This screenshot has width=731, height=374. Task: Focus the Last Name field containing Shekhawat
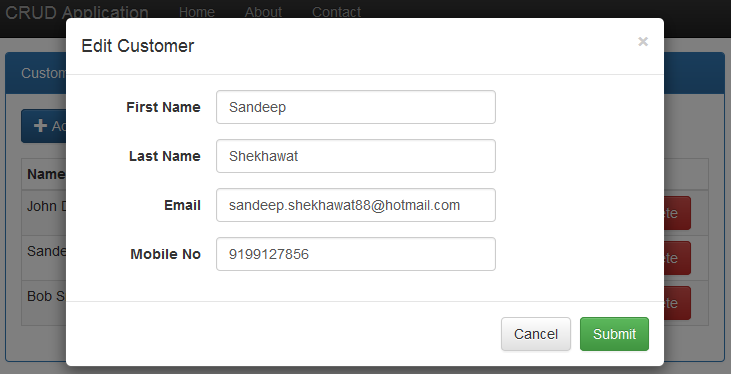point(356,156)
